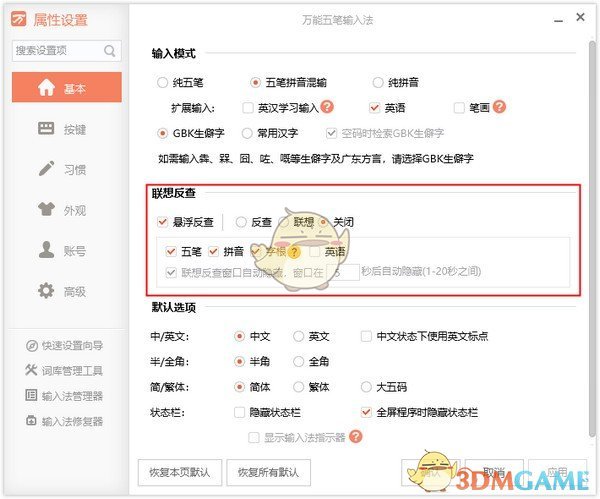Click the 属性设置 app logo icon
The height and width of the screenshot is (499, 600).
pyautogui.click(x=18, y=19)
